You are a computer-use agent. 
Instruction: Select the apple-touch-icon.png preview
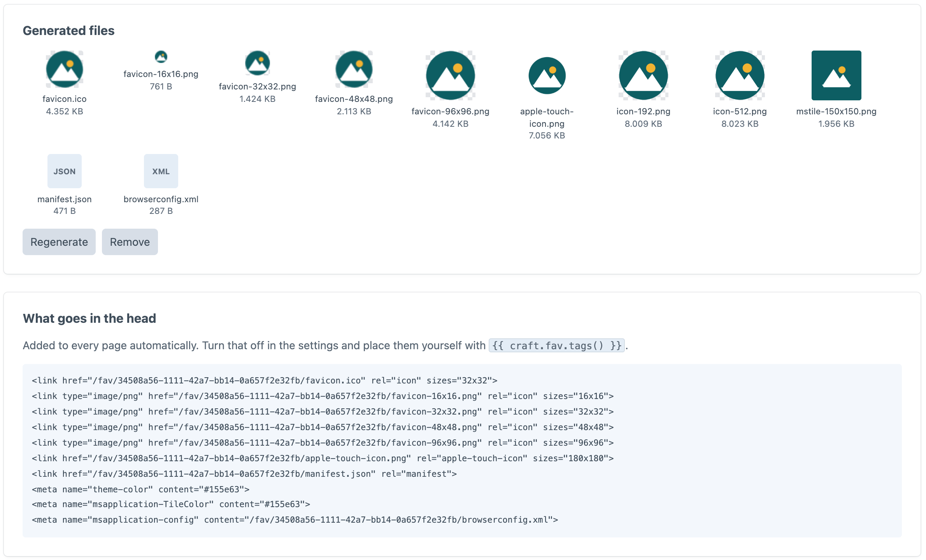(547, 75)
